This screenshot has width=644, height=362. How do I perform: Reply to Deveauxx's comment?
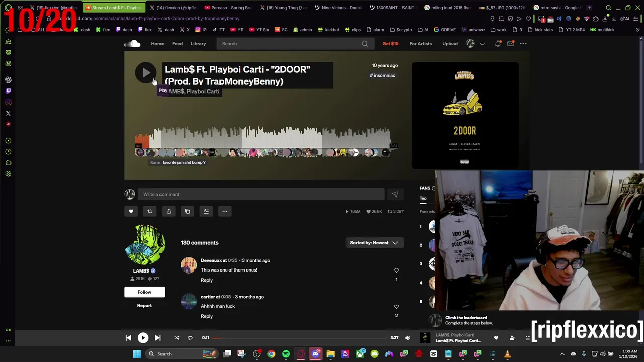coord(207,280)
